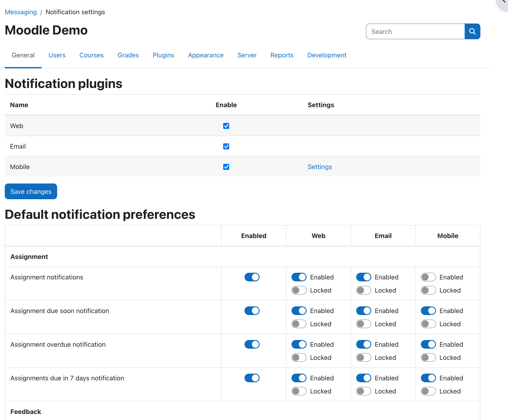The width and height of the screenshot is (508, 420).
Task: Lock Mobile for 7 days notification
Action: tap(428, 391)
